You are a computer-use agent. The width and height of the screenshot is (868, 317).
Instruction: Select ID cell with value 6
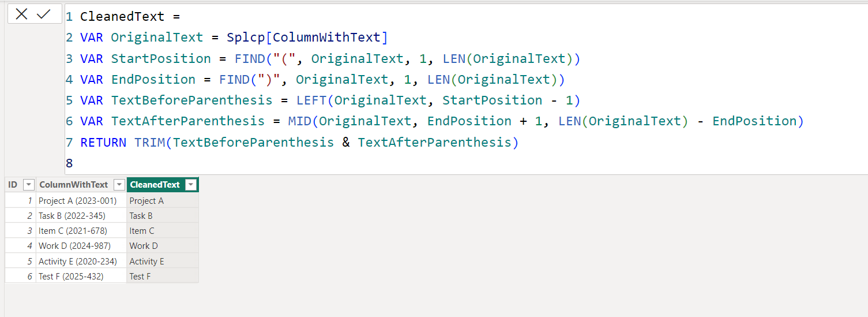tap(21, 276)
